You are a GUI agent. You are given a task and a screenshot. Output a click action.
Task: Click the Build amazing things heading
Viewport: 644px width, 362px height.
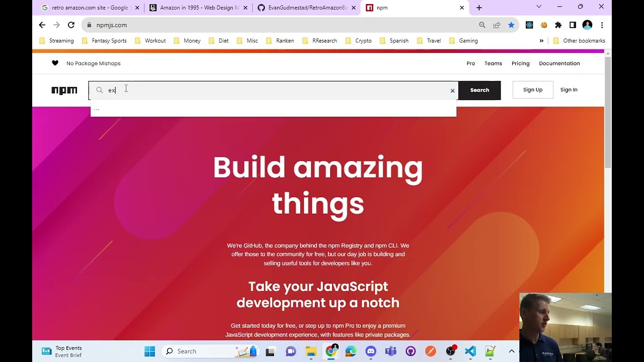click(318, 185)
